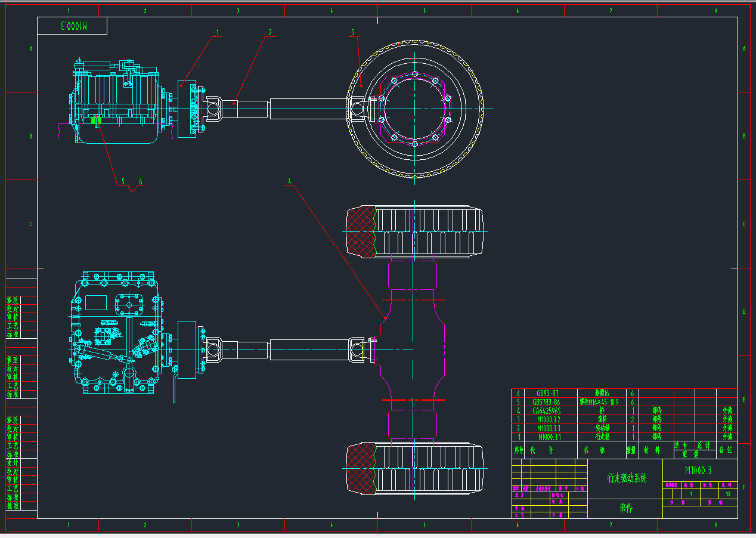Click the part name 桥 in row 4
Viewport: 756px width, 538px height.
point(602,410)
